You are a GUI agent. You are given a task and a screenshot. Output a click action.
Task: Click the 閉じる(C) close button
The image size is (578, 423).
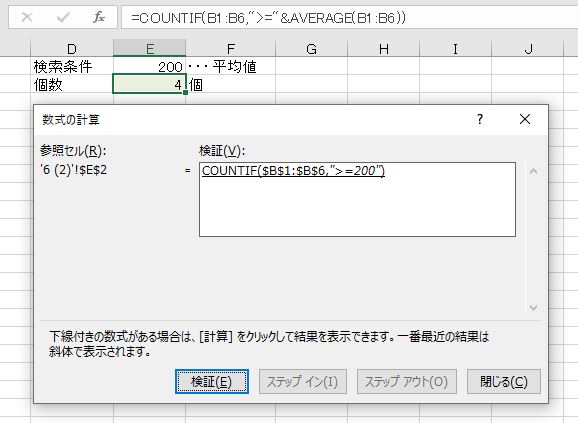pos(504,382)
